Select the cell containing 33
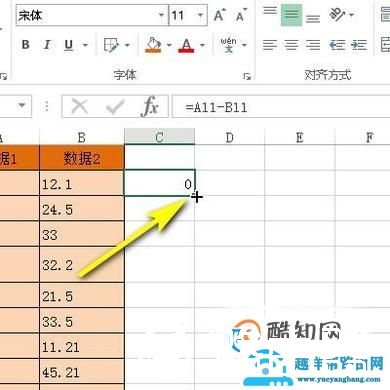390x390 pixels. coord(82,234)
